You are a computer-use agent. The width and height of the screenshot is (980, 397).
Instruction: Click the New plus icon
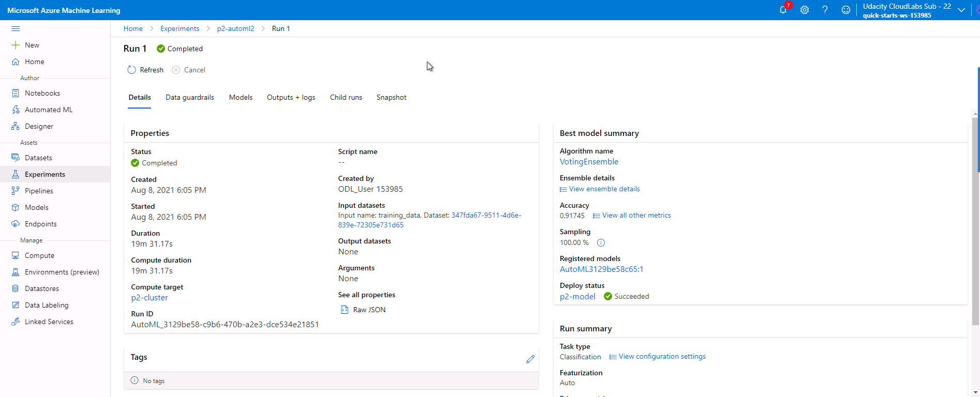16,45
